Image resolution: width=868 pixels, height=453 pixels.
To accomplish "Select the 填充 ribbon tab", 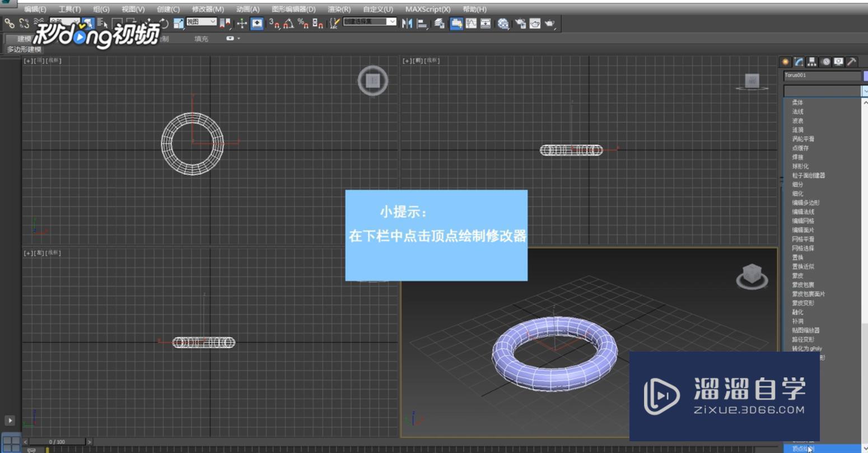I will point(201,39).
